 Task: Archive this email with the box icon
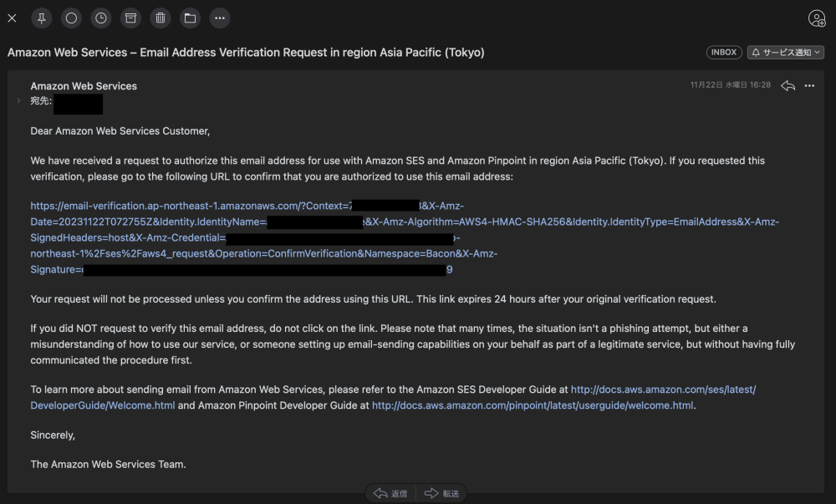[130, 18]
